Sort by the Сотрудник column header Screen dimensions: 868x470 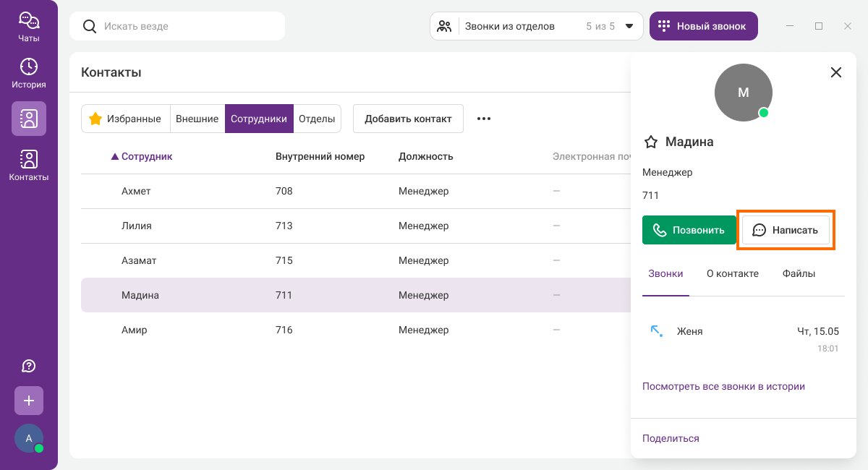coord(146,156)
